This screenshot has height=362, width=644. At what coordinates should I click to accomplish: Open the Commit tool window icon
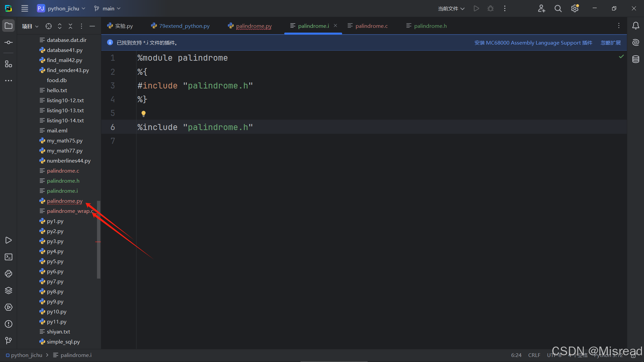pos(9,43)
